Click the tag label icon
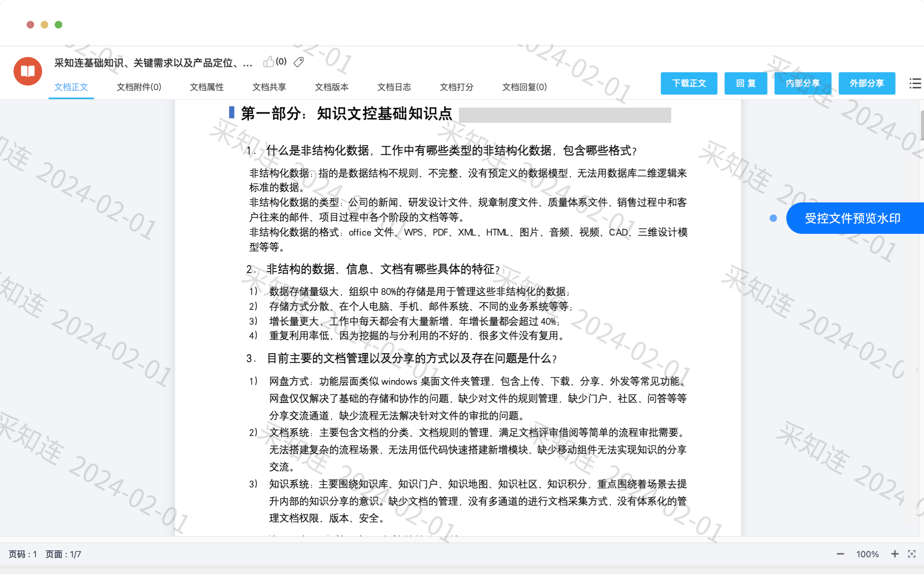924x574 pixels. (x=299, y=62)
